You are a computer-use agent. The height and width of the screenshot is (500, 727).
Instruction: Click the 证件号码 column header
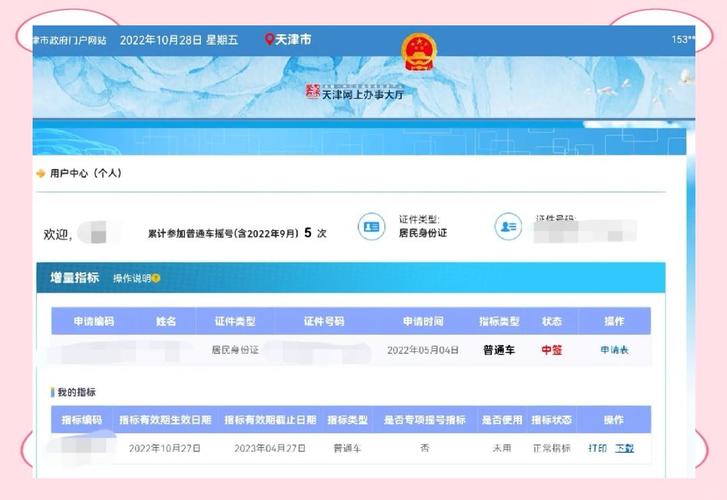pos(324,321)
